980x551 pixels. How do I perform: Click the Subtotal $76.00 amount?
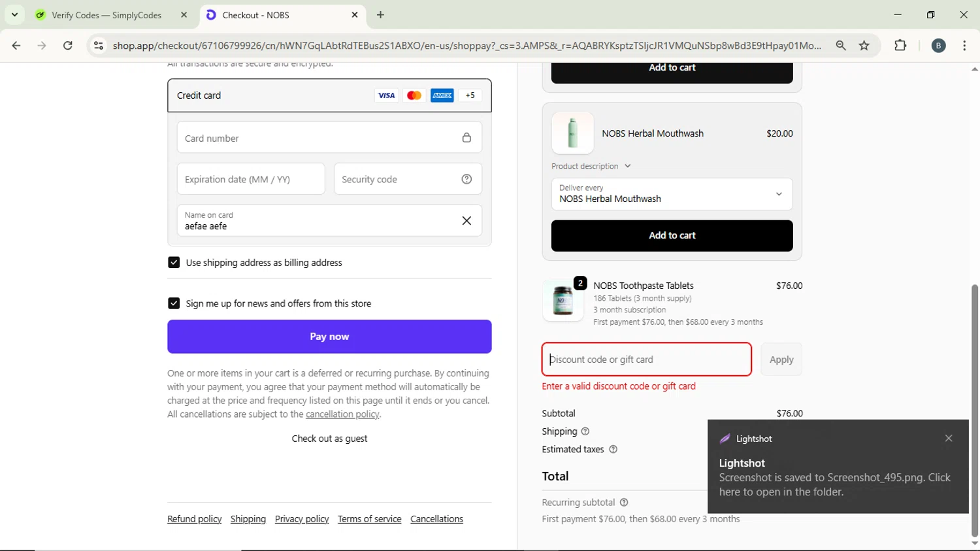coord(789,413)
